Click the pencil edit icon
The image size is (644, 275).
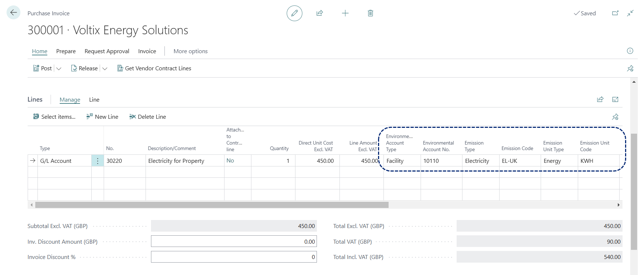pos(294,13)
